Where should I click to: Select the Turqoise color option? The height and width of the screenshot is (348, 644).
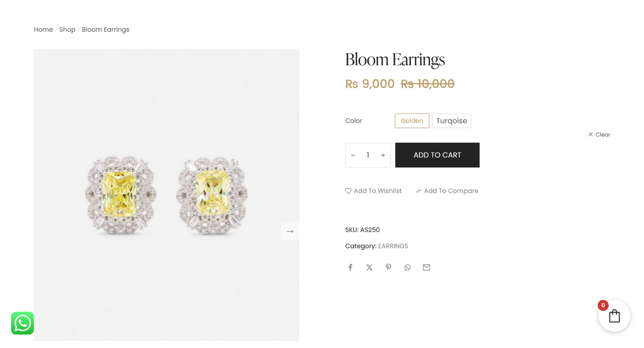(x=452, y=121)
